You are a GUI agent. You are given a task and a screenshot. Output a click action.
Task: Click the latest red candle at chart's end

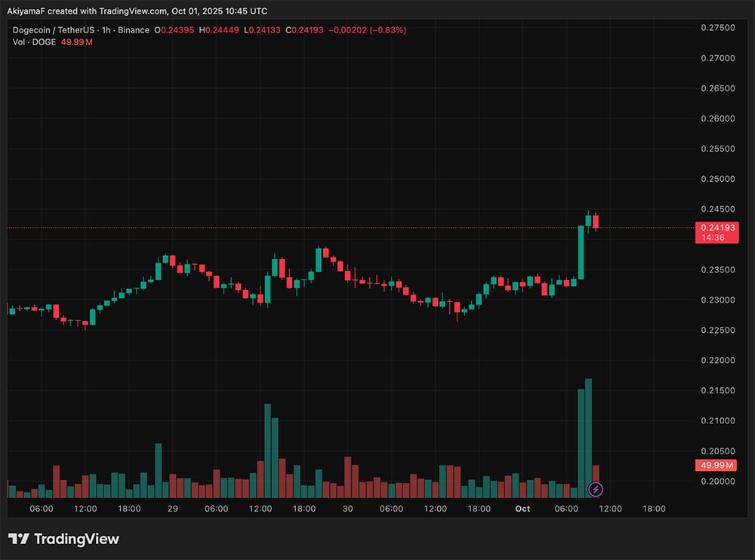596,221
